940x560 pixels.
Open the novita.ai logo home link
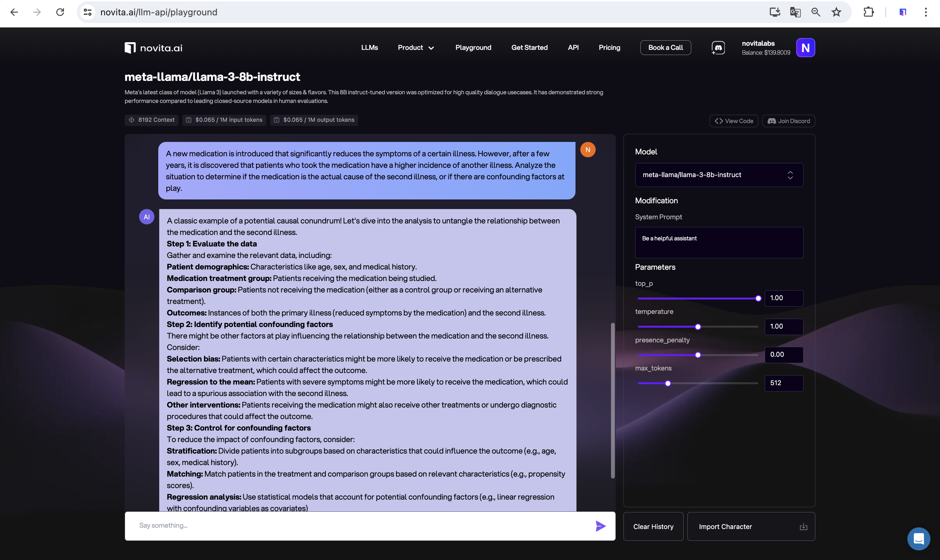click(153, 48)
